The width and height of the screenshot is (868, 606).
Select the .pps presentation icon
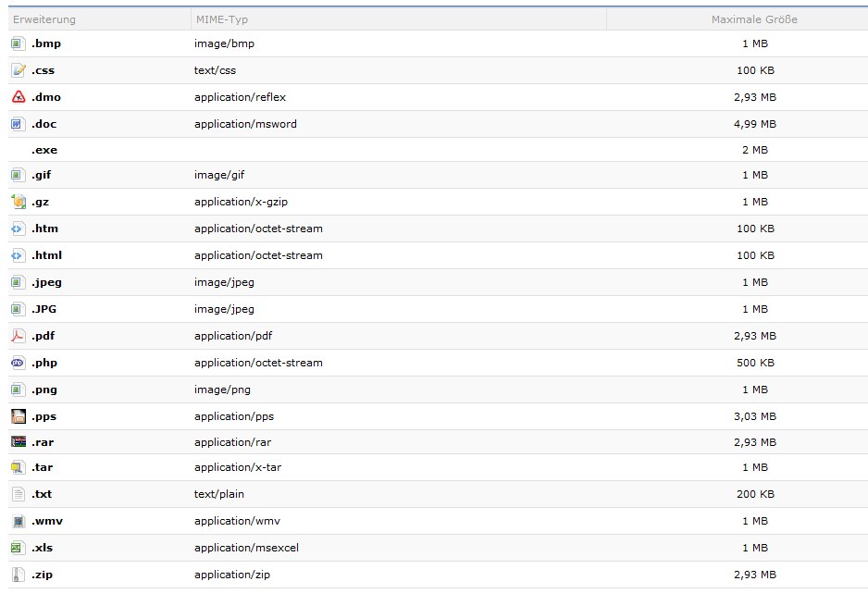tap(18, 416)
